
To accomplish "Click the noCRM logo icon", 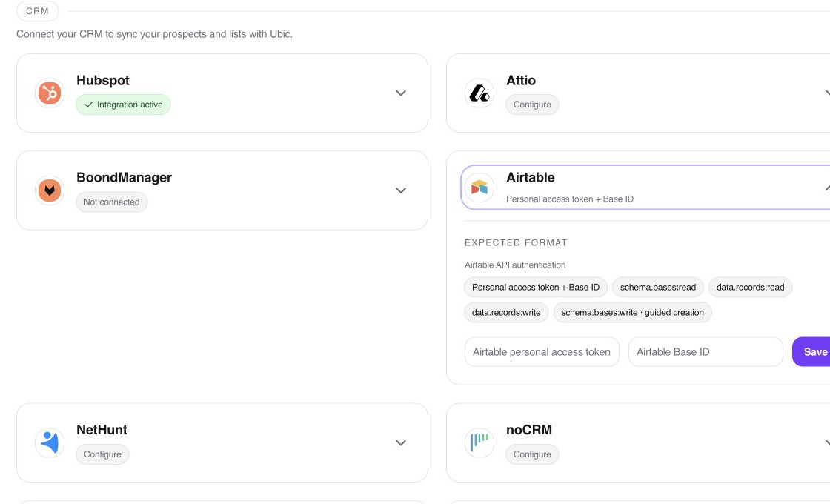I will (479, 442).
